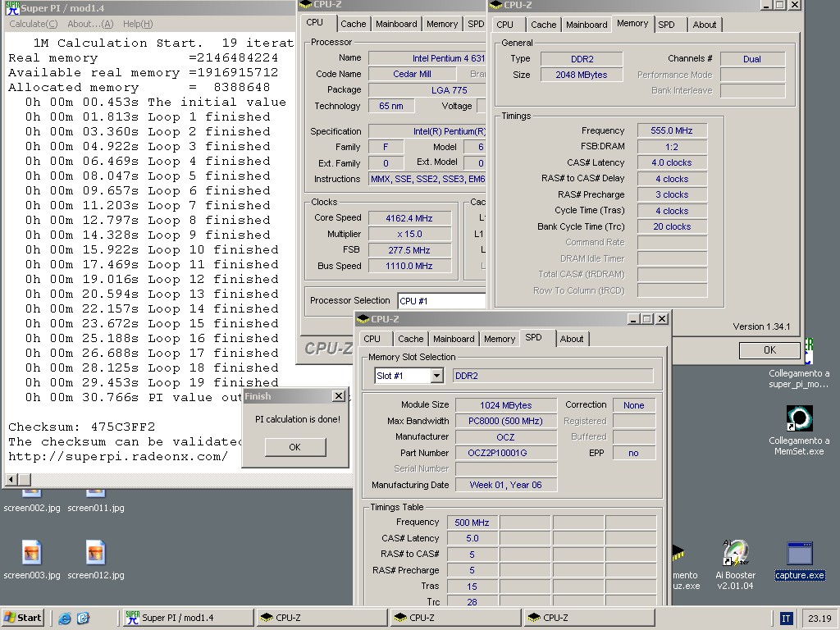Launch Collegamento a MemSet.exe shortcut icon
This screenshot has height=630, width=840.
[799, 418]
